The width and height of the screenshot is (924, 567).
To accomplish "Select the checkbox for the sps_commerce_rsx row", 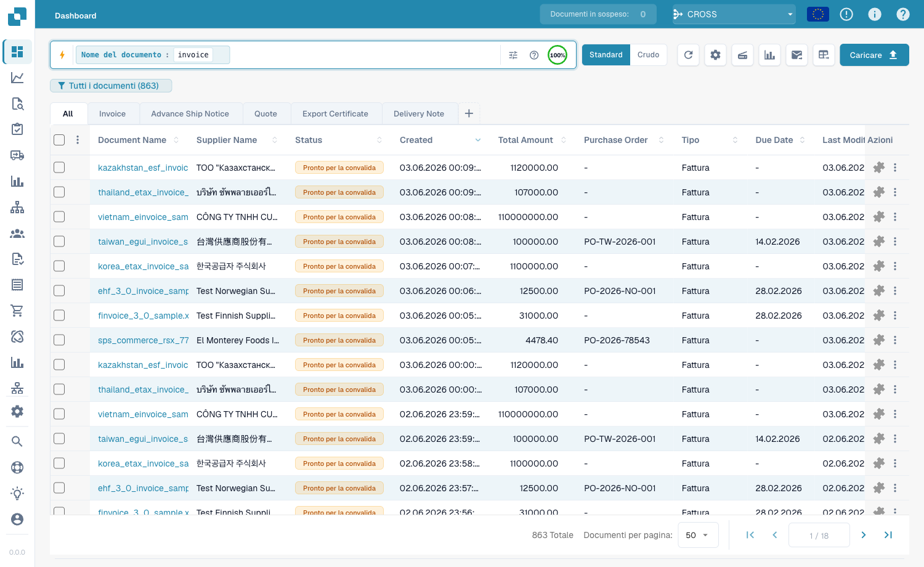I will (x=59, y=340).
